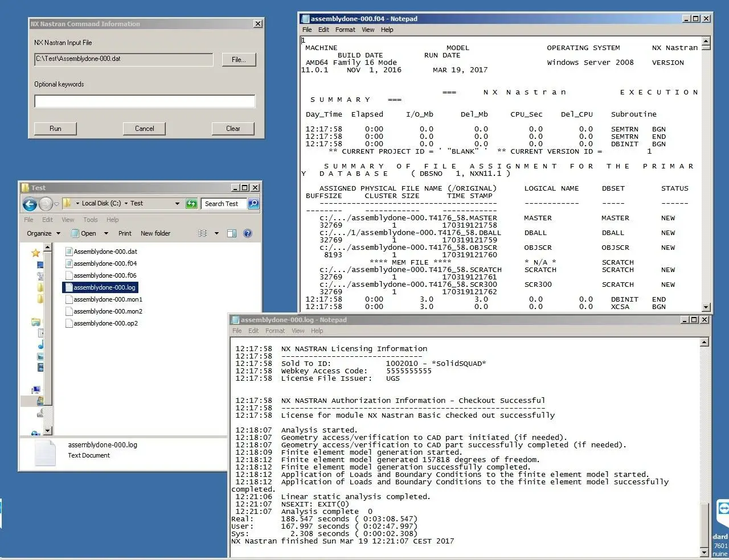This screenshot has height=560, width=729.
Task: Click the folder icon in explorer address bar
Action: (x=67, y=203)
